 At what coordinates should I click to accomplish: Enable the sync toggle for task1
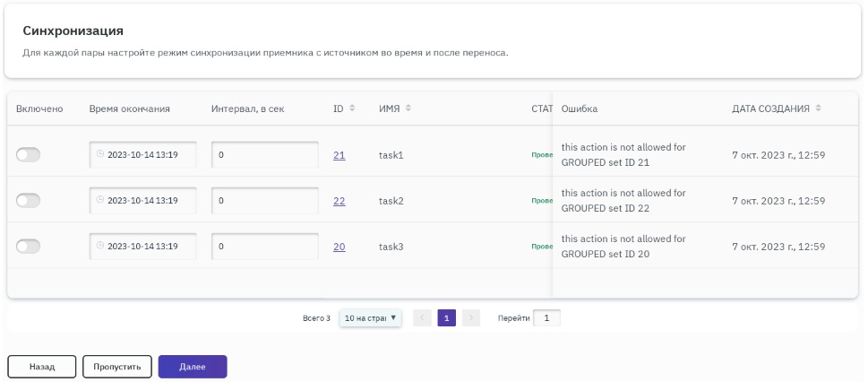(29, 155)
